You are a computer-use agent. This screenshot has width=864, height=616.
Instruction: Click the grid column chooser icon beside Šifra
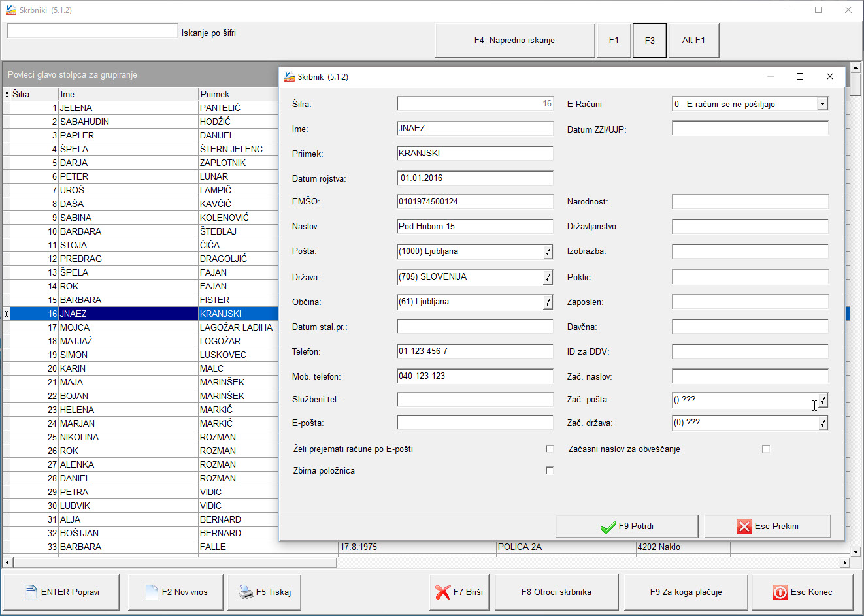(7, 94)
